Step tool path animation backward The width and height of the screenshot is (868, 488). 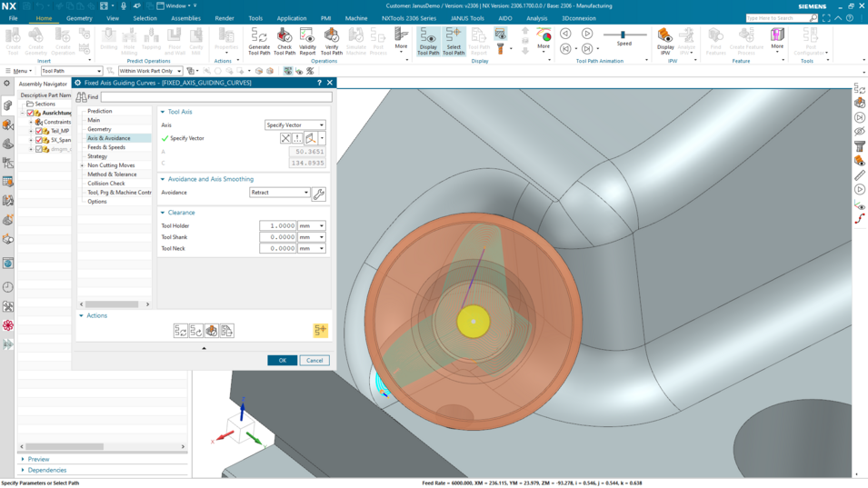[565, 34]
